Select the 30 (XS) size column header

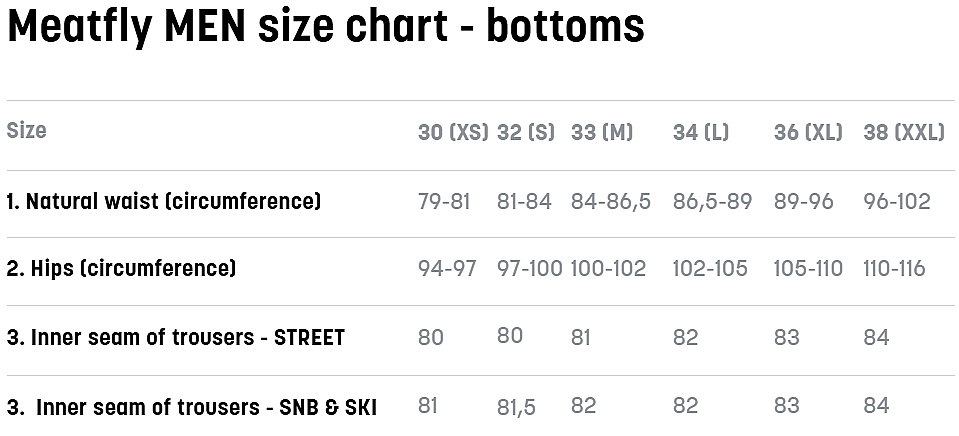pos(453,132)
